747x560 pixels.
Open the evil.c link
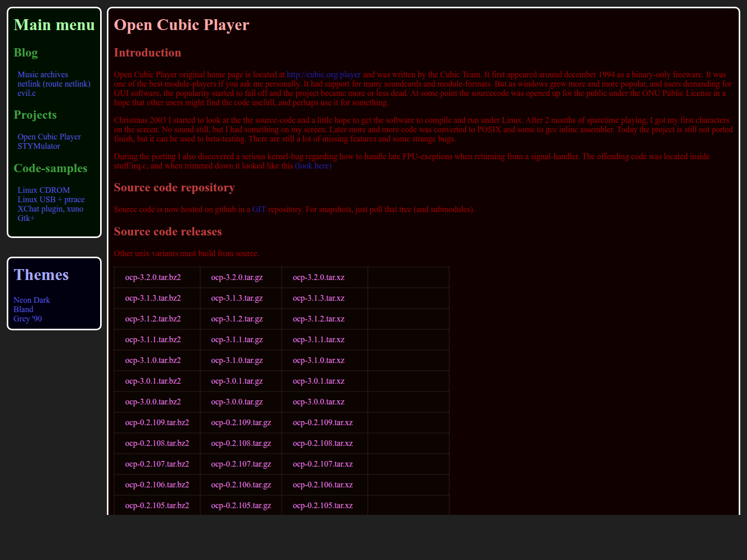point(26,93)
